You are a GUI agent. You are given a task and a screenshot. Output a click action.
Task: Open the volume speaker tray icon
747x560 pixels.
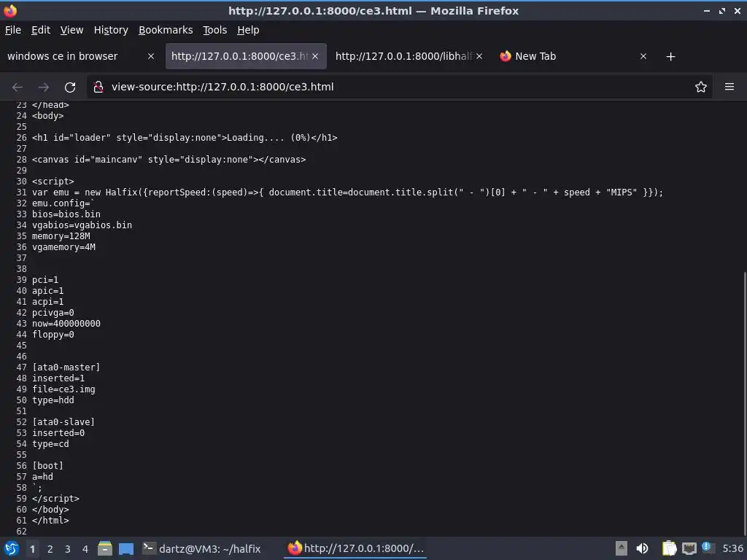(x=642, y=548)
